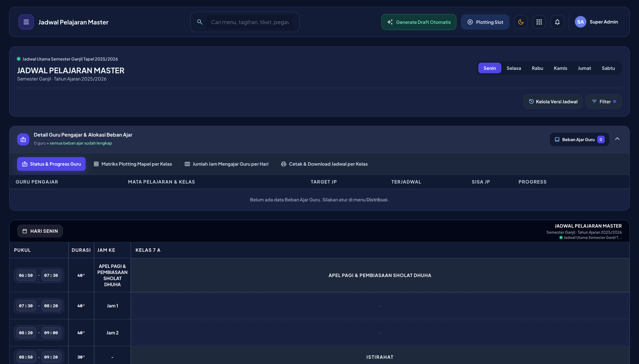Open Jumlah Jam Mengajar Guru per Hari tab

click(226, 164)
